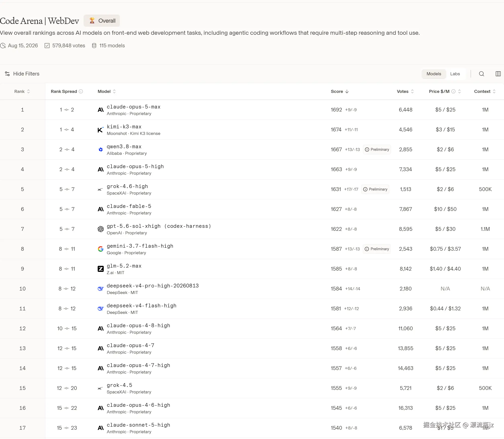Open the qwen3.8-max model link
This screenshot has height=439, width=504.
(x=124, y=147)
